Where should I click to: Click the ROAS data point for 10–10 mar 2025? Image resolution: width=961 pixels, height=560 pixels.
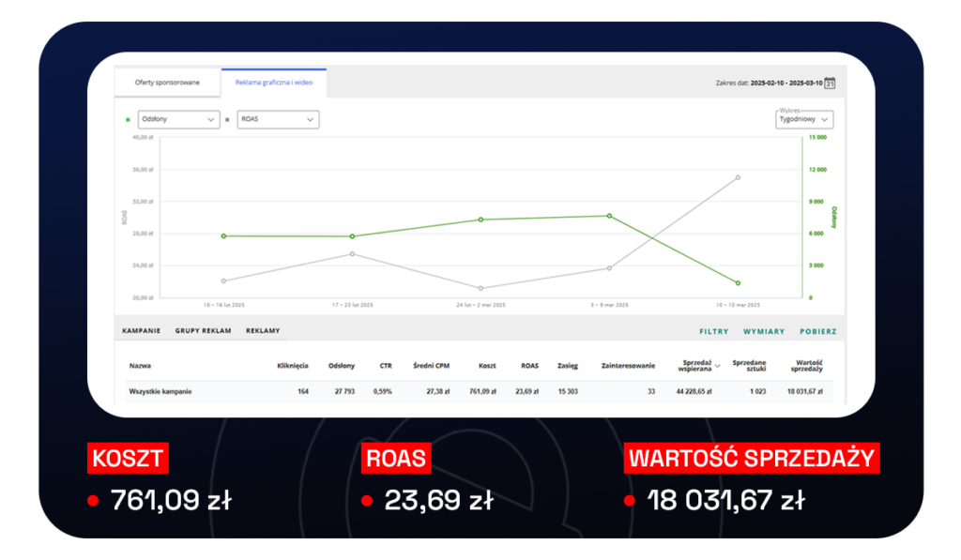point(738,177)
